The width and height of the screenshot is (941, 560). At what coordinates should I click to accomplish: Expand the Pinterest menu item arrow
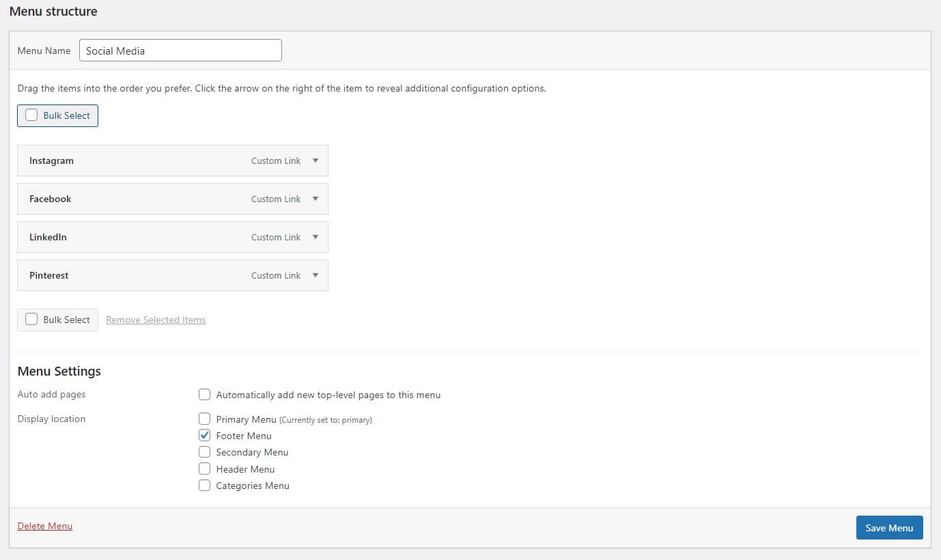click(x=315, y=275)
